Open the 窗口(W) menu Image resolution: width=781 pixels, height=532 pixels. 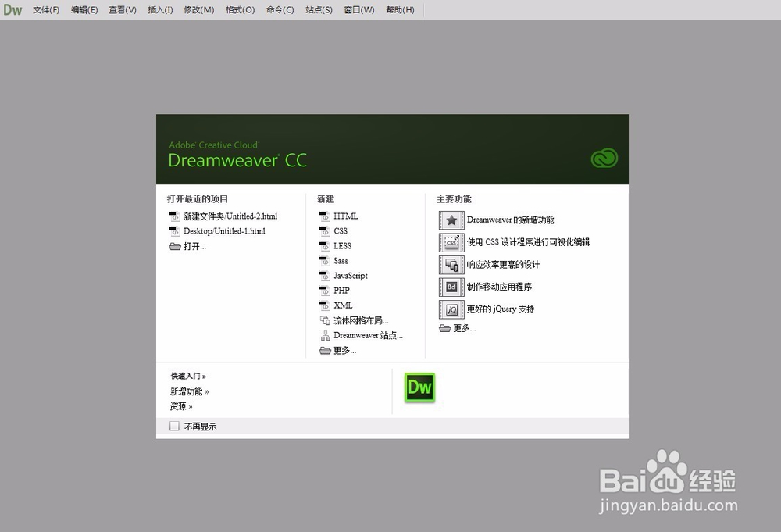coord(359,10)
